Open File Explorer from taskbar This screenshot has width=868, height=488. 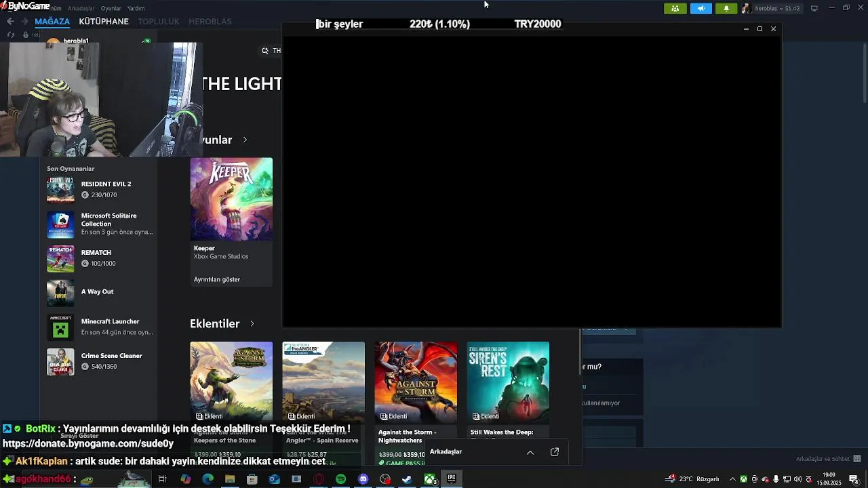pos(230,479)
